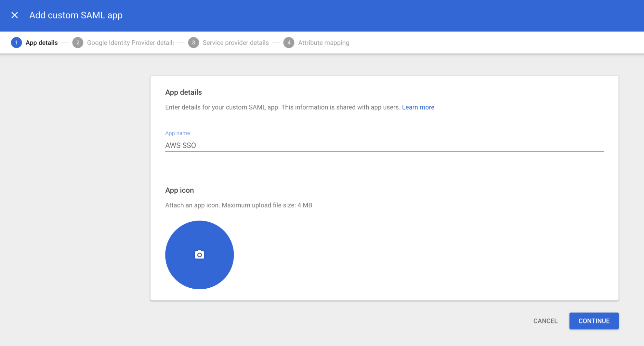The height and width of the screenshot is (346, 644).
Task: Click the App icon section heading
Action: [179, 190]
